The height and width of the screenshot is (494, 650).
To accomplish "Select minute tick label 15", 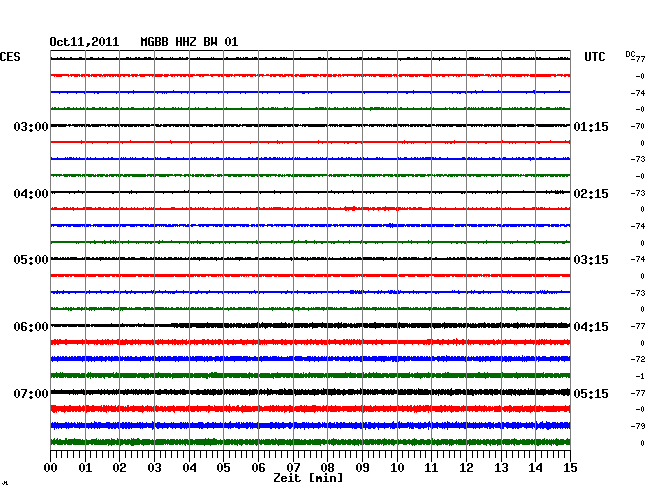I will tap(570, 467).
